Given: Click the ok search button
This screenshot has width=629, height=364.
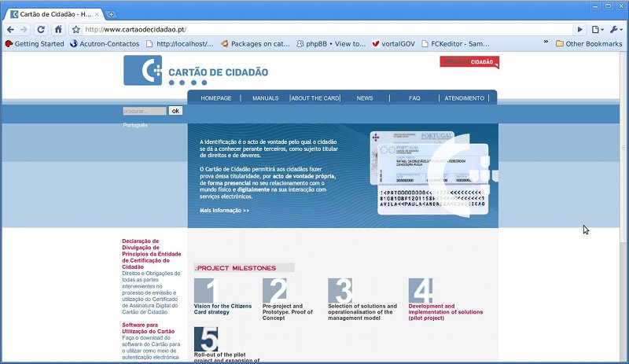Looking at the screenshot, I should pyautogui.click(x=175, y=111).
